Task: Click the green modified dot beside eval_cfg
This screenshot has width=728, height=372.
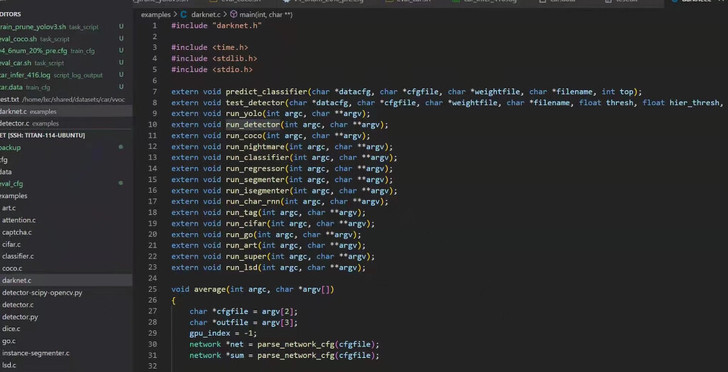Action: tap(121, 183)
